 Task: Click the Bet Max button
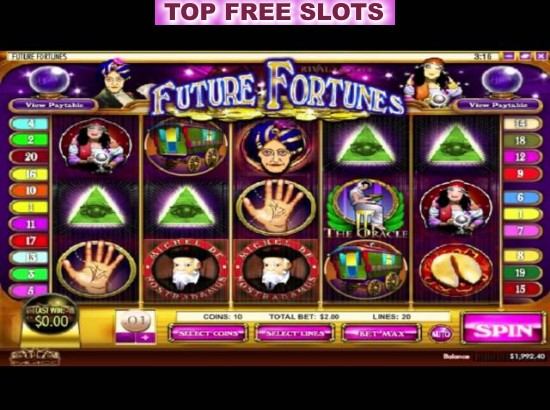click(381, 333)
